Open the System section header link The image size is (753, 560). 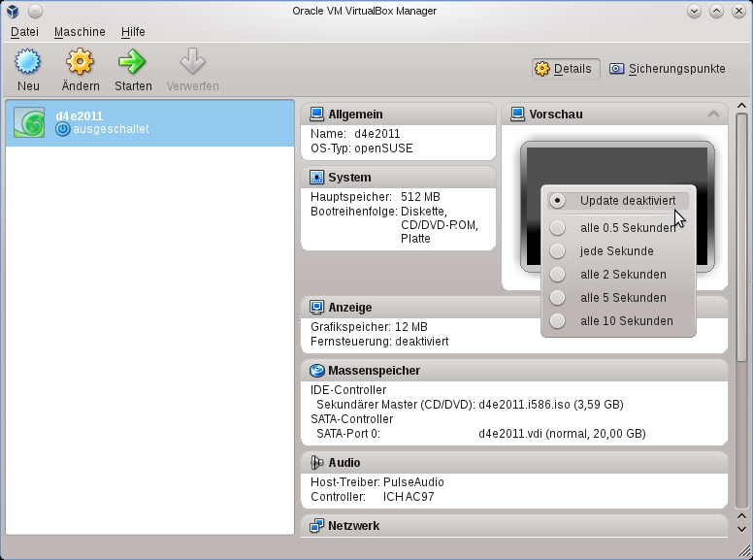[349, 178]
